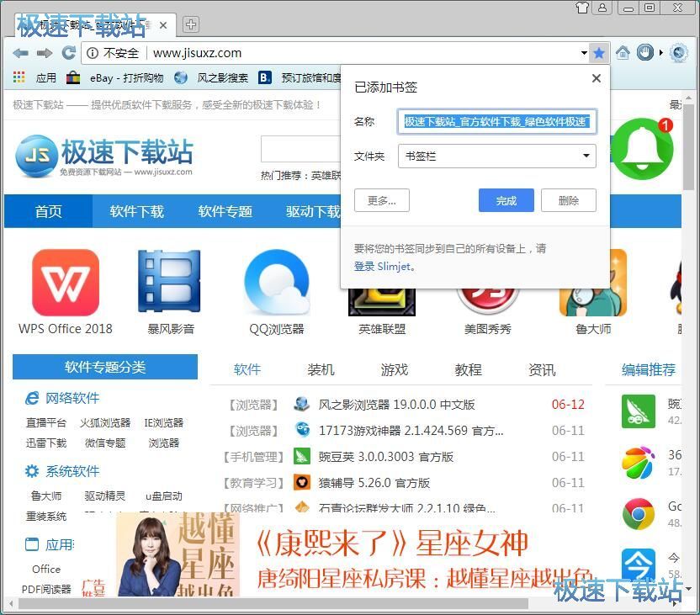Expand the address bar history dropdown

584,53
